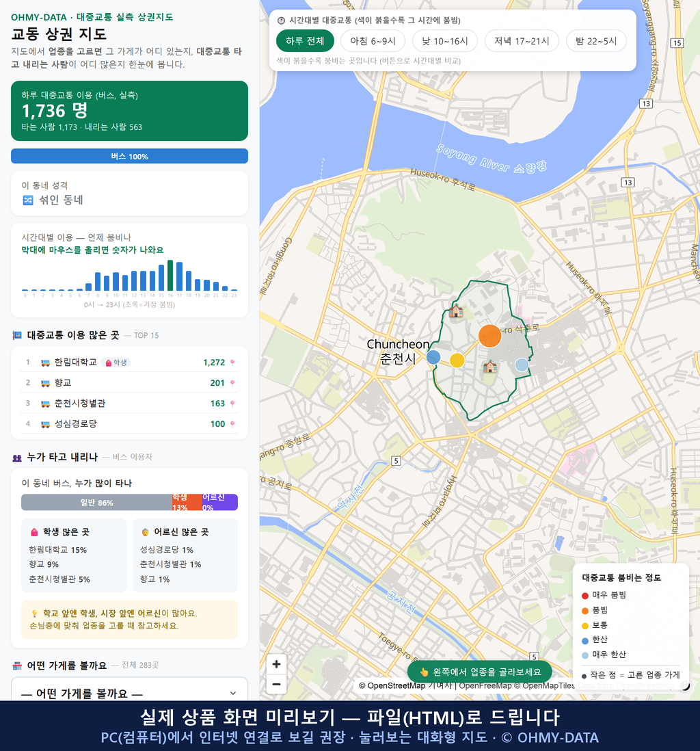Viewport: 700px width, 751px height.
Task: Click the 일반 86% gray segment
Action: click(96, 503)
